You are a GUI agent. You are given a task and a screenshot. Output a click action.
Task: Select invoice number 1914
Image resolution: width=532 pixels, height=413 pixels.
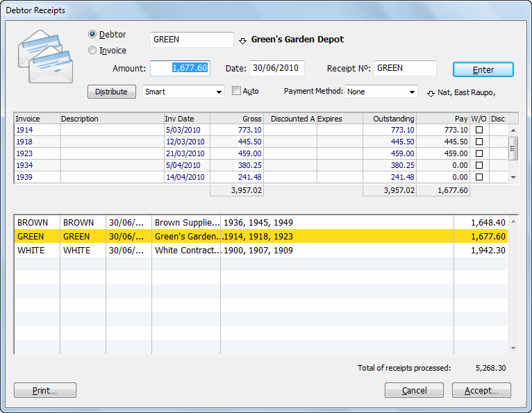[x=24, y=130]
